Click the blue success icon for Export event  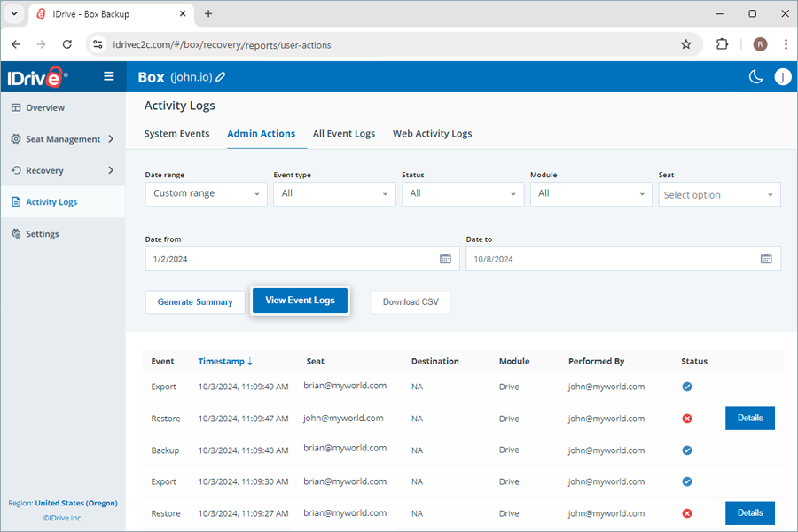(686, 387)
